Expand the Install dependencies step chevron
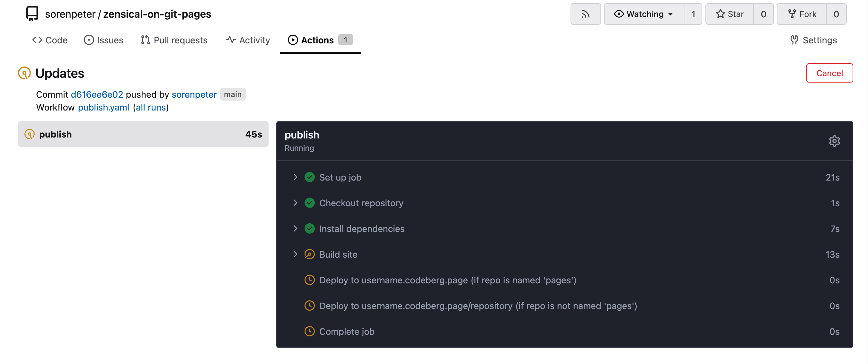Viewport: 868px width, 364px height. click(295, 228)
